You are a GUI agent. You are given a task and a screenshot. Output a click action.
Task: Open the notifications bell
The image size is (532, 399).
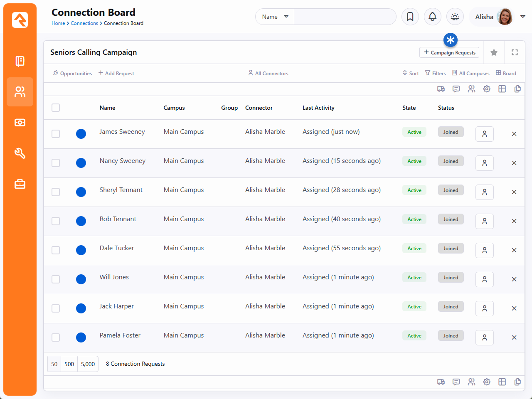(x=432, y=17)
